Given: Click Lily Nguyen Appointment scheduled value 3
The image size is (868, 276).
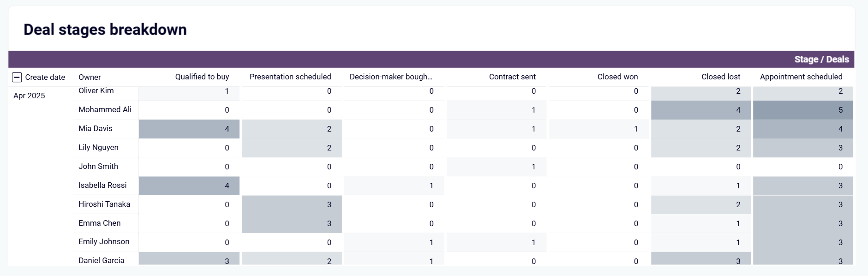Looking at the screenshot, I should [x=803, y=148].
